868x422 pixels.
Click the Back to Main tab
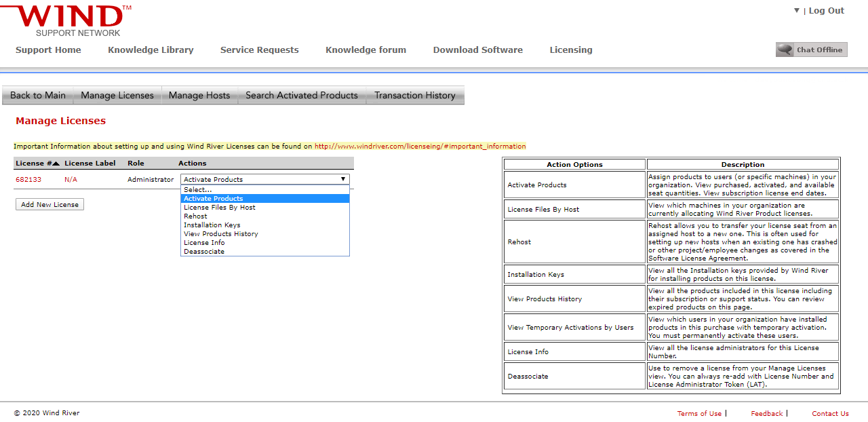point(38,95)
